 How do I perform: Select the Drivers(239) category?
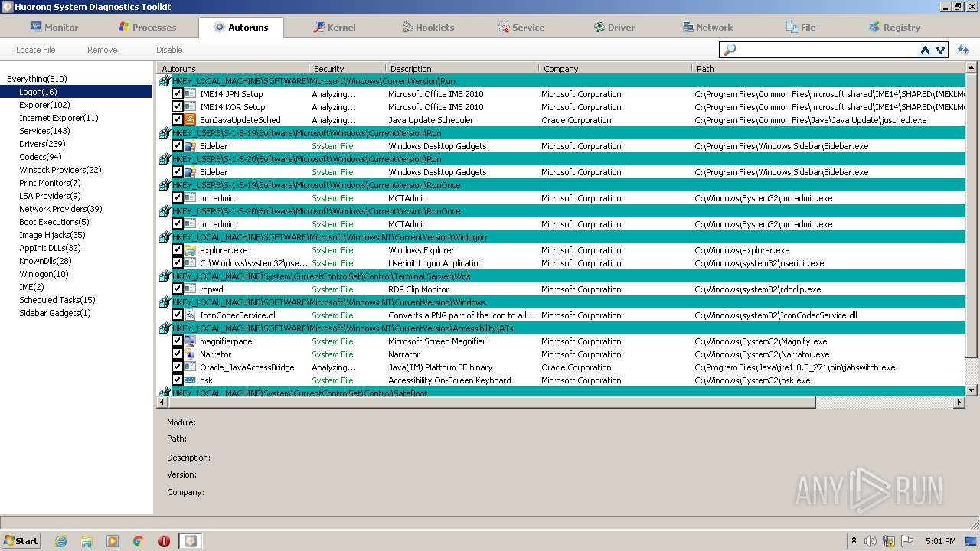pyautogui.click(x=42, y=144)
